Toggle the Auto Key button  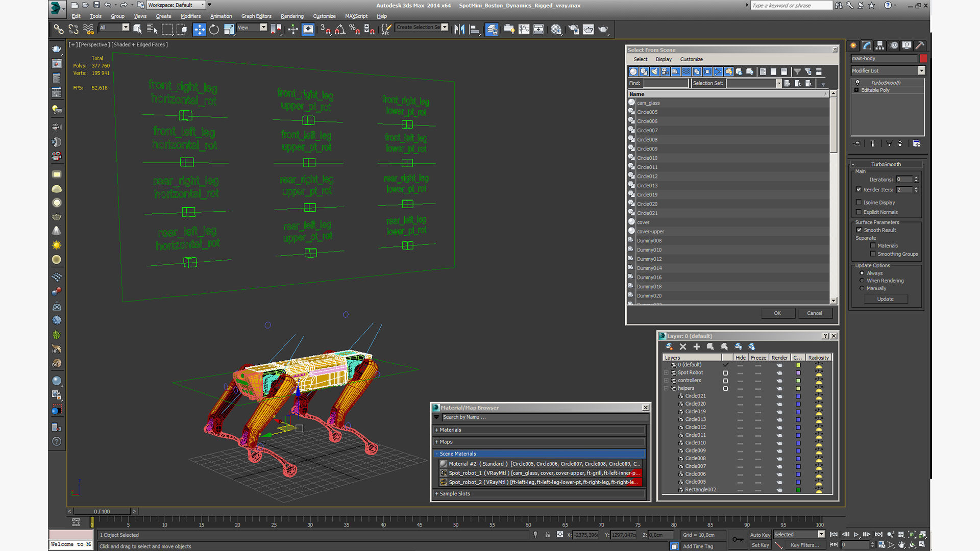(759, 535)
